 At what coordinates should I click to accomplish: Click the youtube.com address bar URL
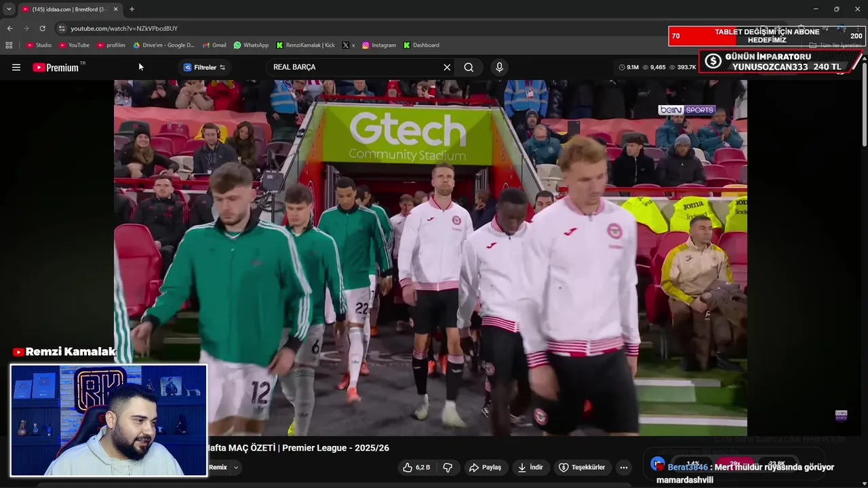pos(124,28)
